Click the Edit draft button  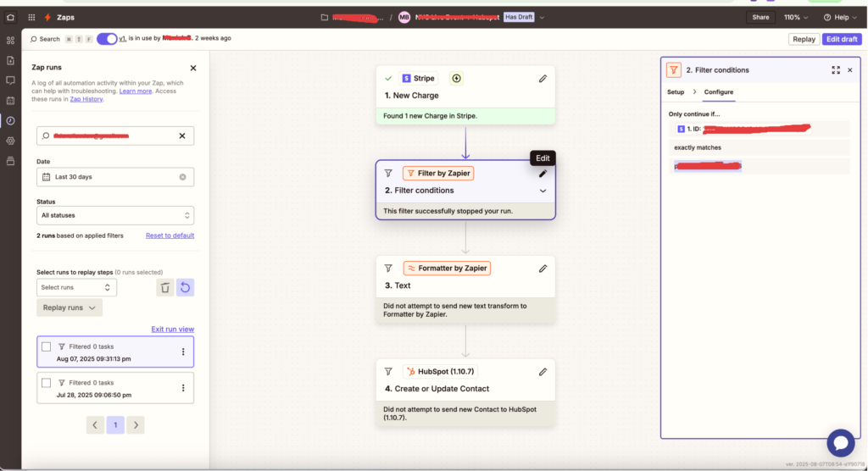pos(842,39)
